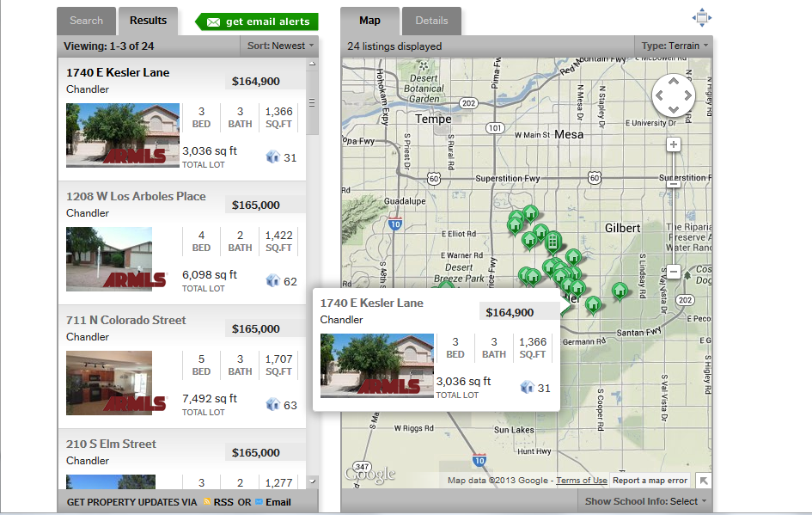Click the 24 listings displayed text
The image size is (812, 515).
394,46
